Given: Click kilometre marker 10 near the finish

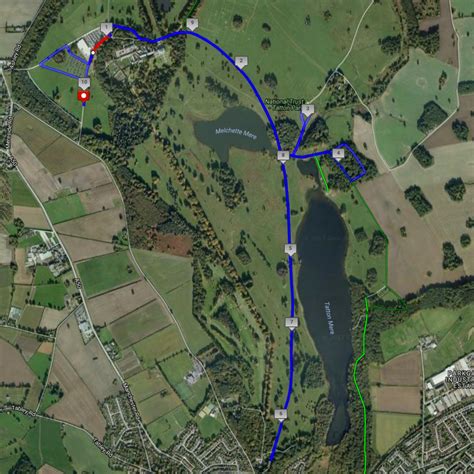Looking at the screenshot, I should 84,82.
